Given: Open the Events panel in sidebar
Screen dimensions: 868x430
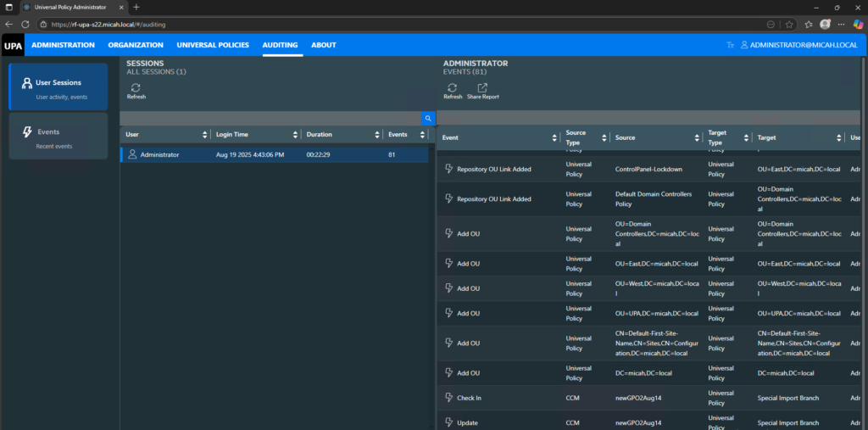Looking at the screenshot, I should click(x=58, y=137).
